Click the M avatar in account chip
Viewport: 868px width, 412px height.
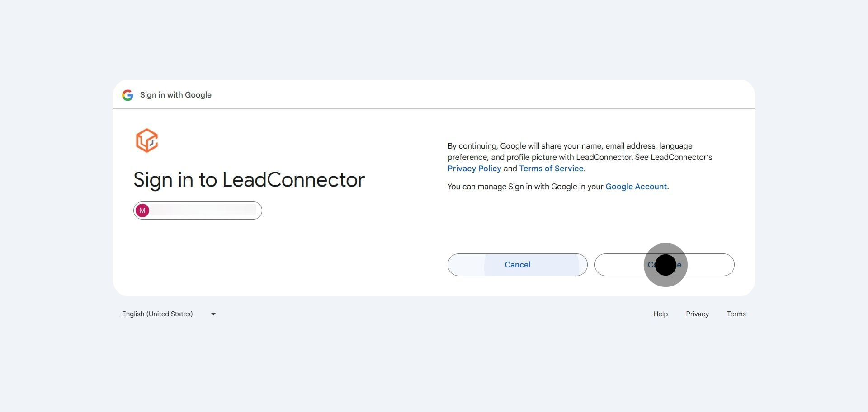point(142,211)
